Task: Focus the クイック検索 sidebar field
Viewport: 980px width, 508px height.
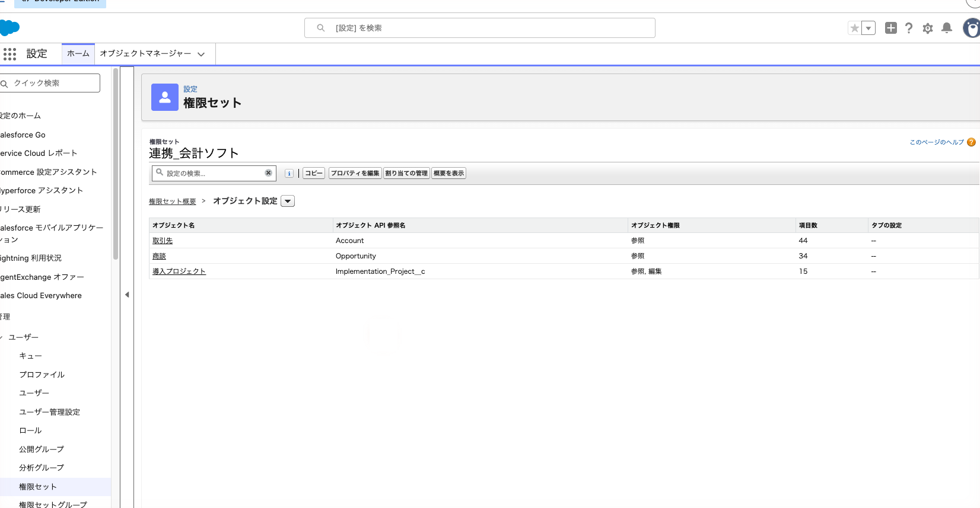Action: tap(50, 83)
